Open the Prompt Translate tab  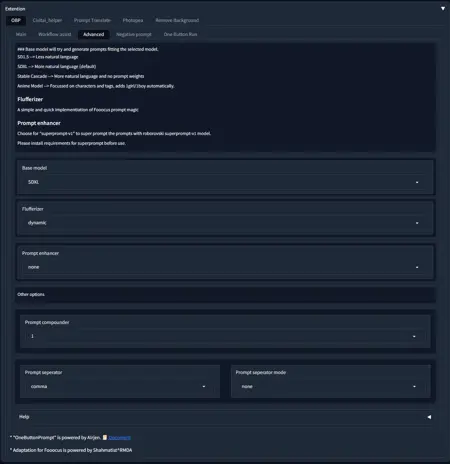coord(92,20)
